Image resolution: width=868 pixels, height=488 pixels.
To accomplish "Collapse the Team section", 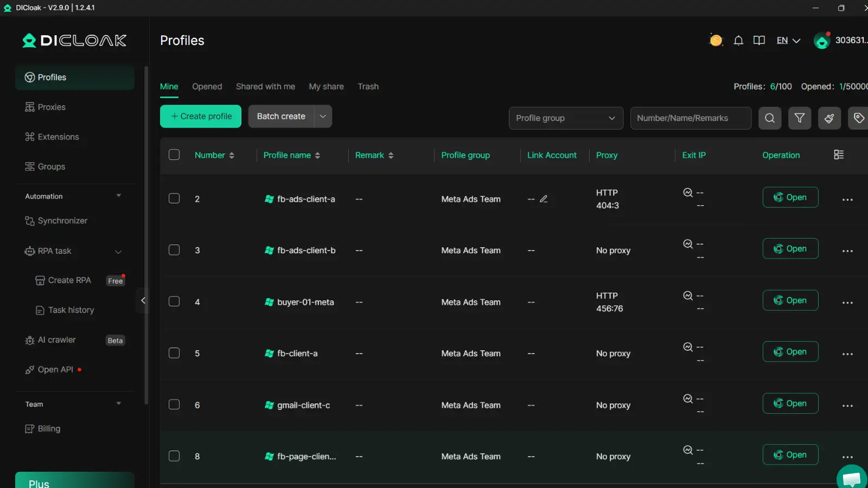I will coord(119,404).
